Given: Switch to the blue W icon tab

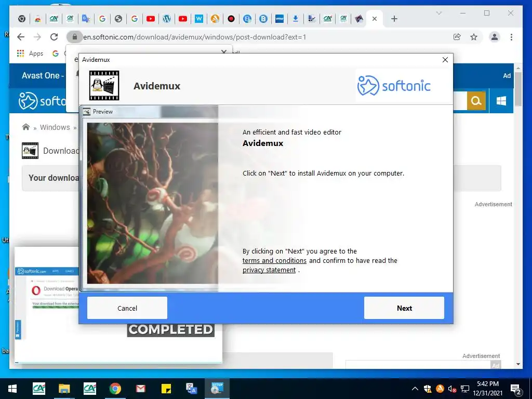Looking at the screenshot, I should click(199, 19).
